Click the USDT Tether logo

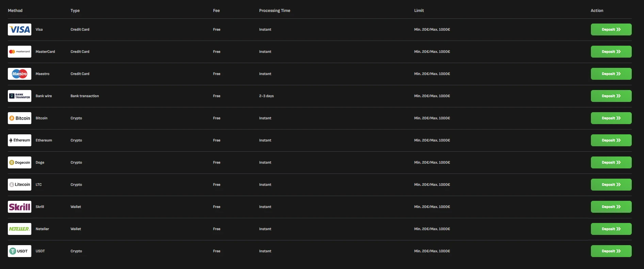[19, 251]
